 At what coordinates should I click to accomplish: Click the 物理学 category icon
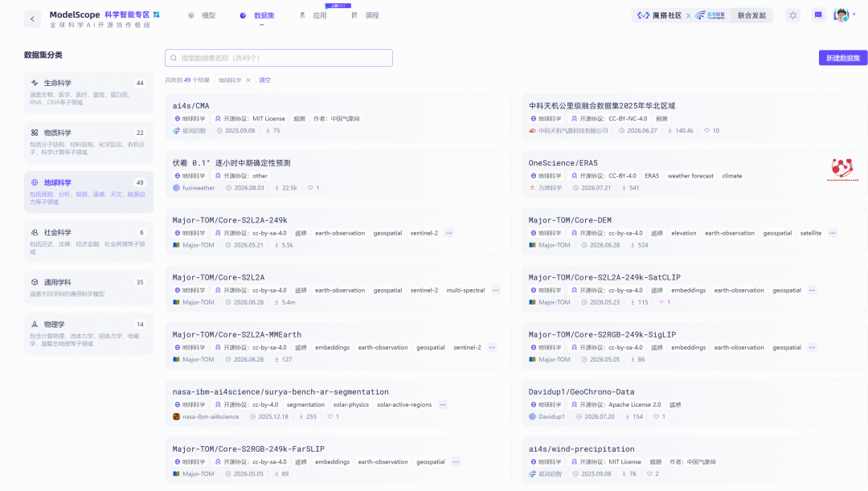[35, 325]
